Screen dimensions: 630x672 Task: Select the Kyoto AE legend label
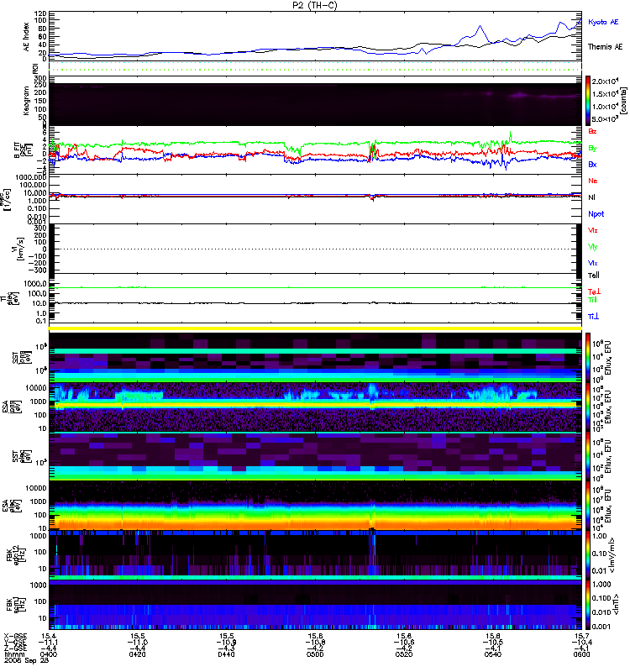coord(603,22)
